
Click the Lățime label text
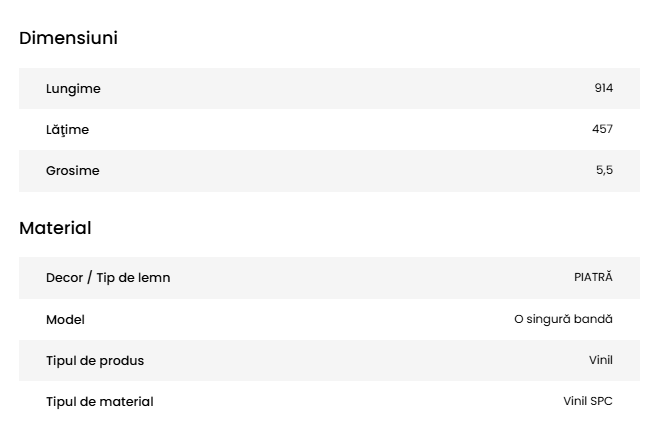tap(67, 130)
